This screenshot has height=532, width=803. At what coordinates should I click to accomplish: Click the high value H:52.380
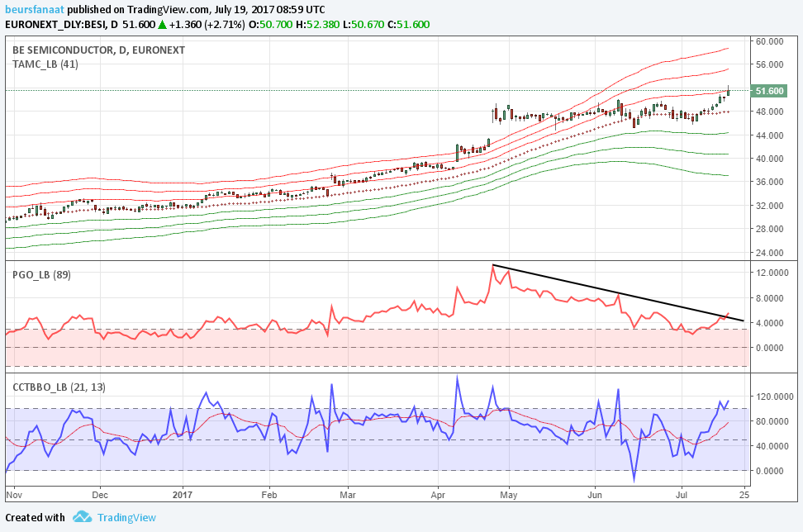click(317, 25)
